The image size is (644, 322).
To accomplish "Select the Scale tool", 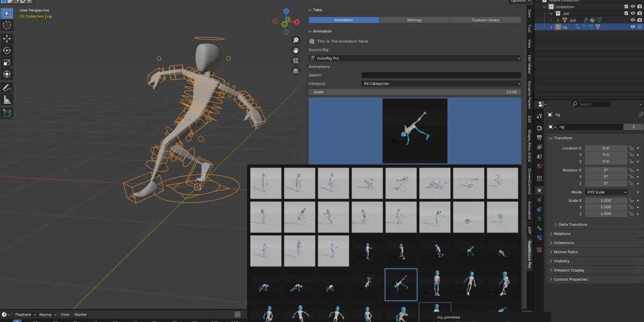I will 7,62.
